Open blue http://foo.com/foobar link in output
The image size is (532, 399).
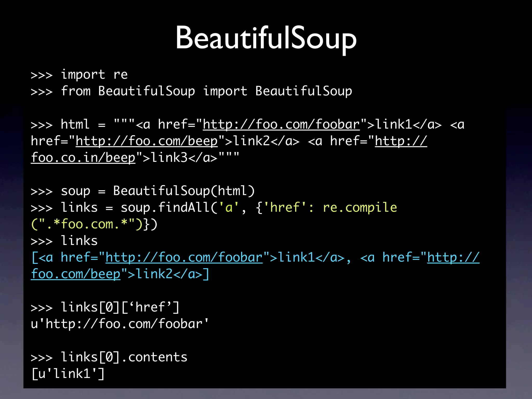tap(184, 258)
